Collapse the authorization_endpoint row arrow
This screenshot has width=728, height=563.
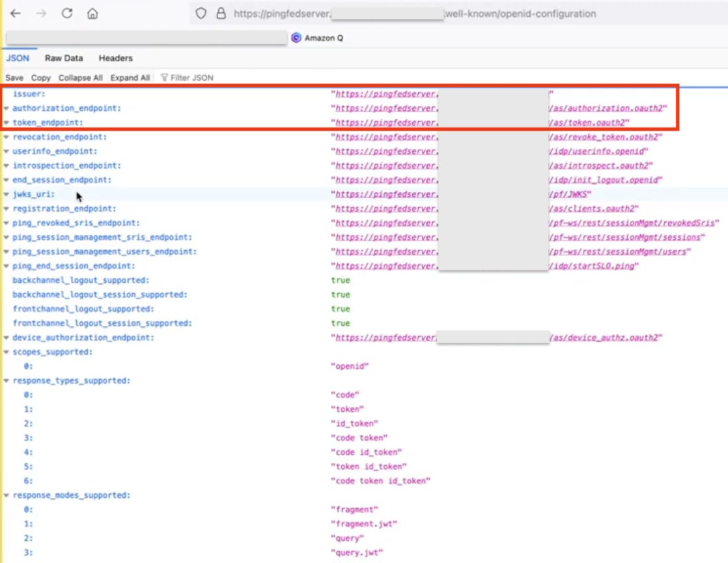coord(7,108)
